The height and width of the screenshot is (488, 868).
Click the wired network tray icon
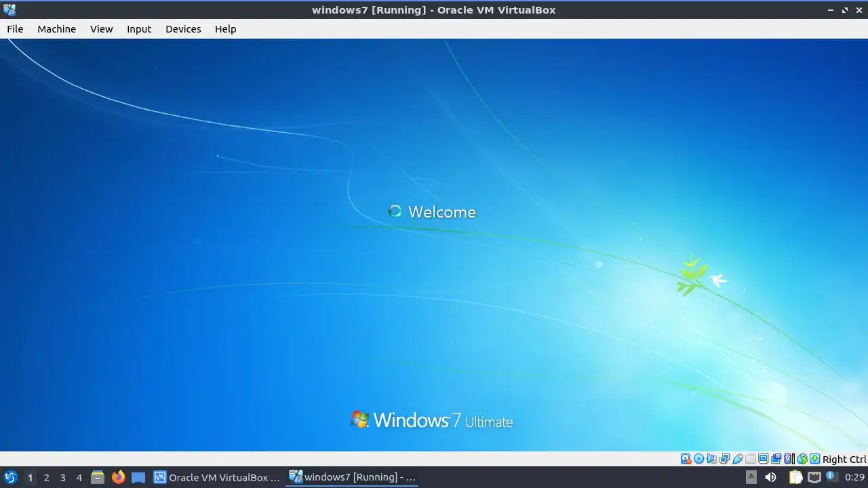point(814,477)
